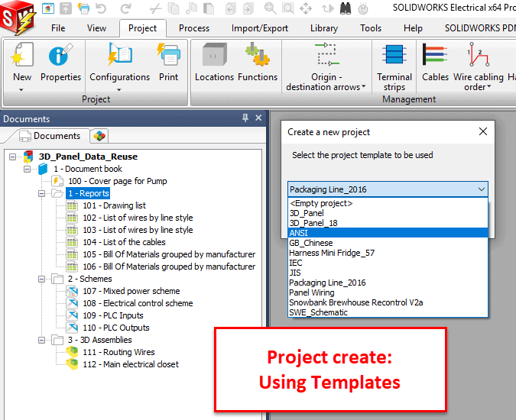
Task: Choose the 3D_Panel_18 template
Action: coord(388,223)
